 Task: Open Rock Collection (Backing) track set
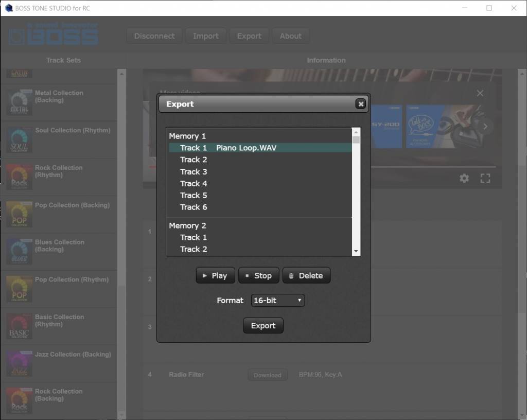click(59, 401)
